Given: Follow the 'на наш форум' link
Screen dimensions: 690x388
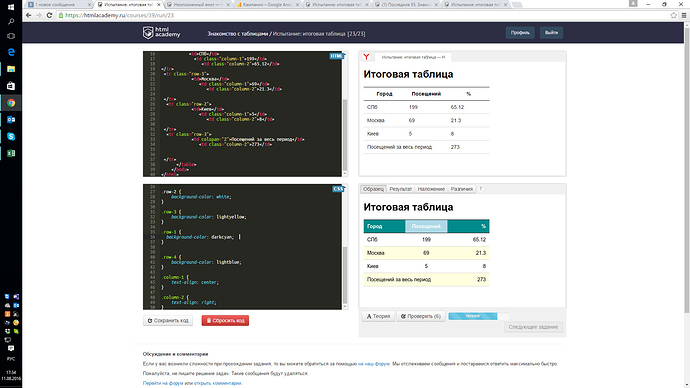Looking at the screenshot, I should (x=374, y=364).
